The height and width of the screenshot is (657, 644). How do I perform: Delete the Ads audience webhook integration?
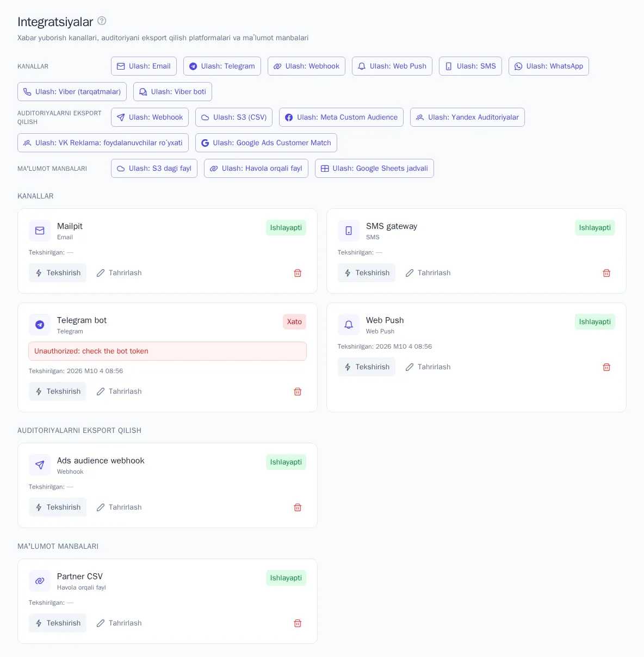(x=298, y=507)
